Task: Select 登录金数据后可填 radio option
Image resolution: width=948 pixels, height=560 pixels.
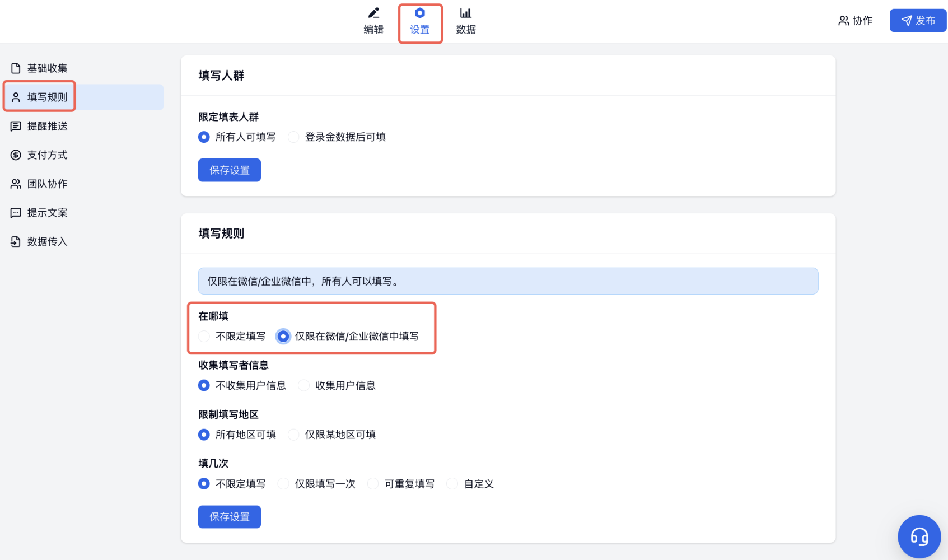Action: coord(293,137)
